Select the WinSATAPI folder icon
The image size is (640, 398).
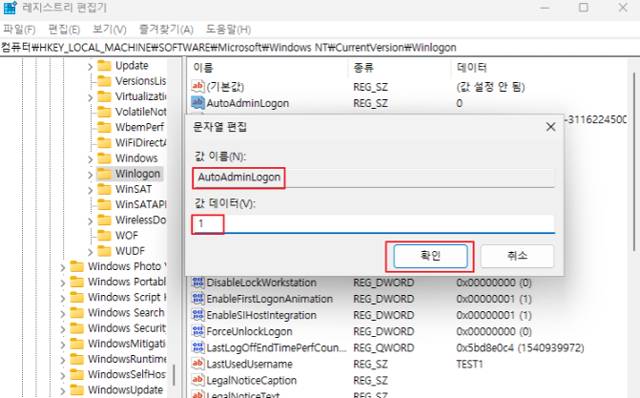[104, 204]
